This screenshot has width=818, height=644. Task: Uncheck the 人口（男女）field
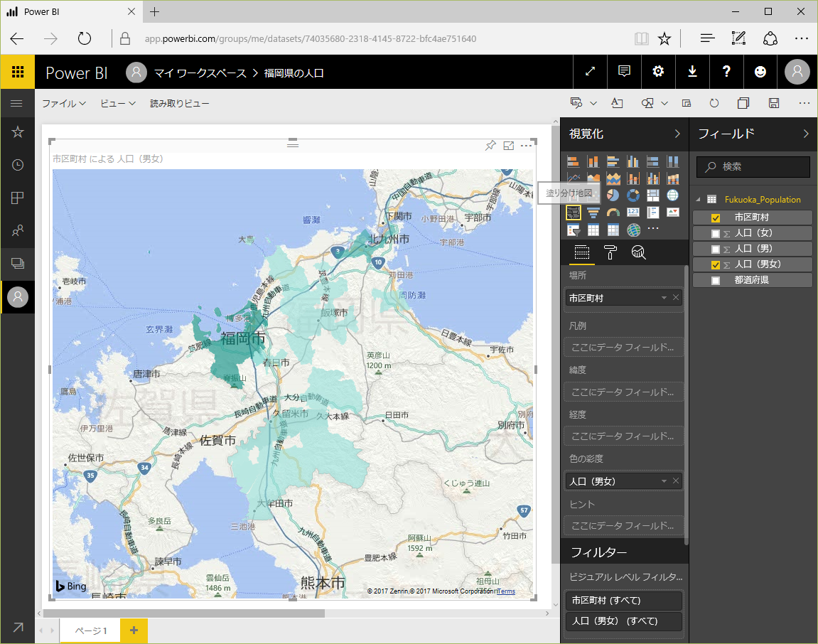716,265
